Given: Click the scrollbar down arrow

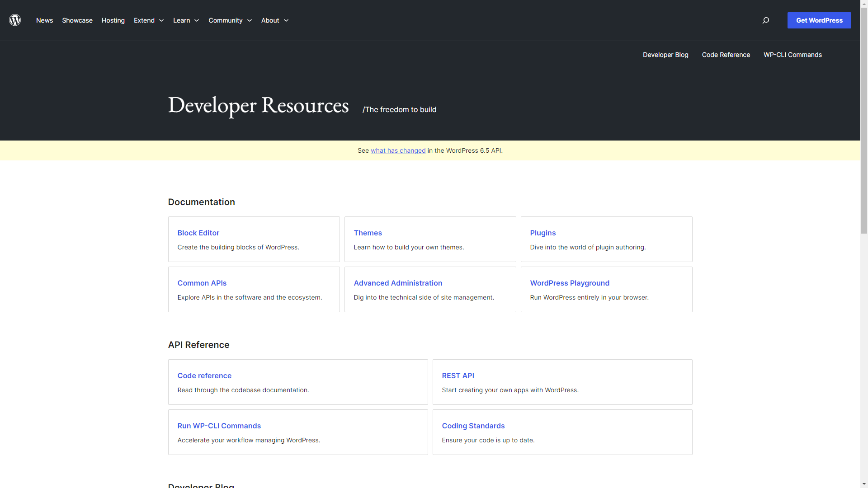Looking at the screenshot, I should (864, 484).
